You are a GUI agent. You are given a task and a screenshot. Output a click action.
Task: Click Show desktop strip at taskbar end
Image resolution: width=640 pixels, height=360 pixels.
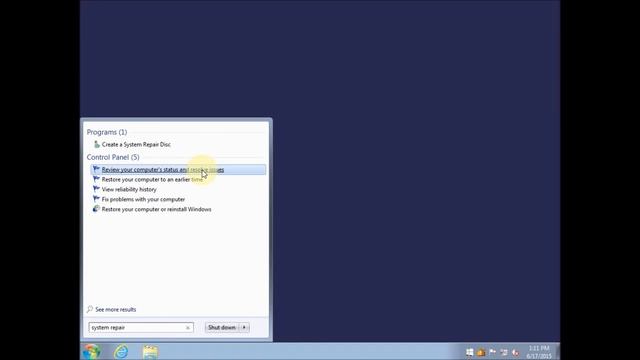point(557,351)
